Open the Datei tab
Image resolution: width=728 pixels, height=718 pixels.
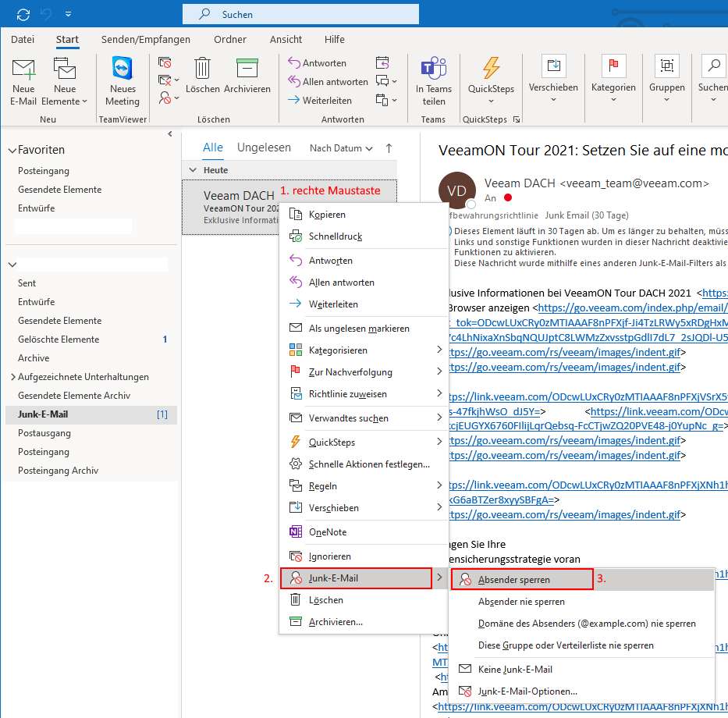point(23,40)
